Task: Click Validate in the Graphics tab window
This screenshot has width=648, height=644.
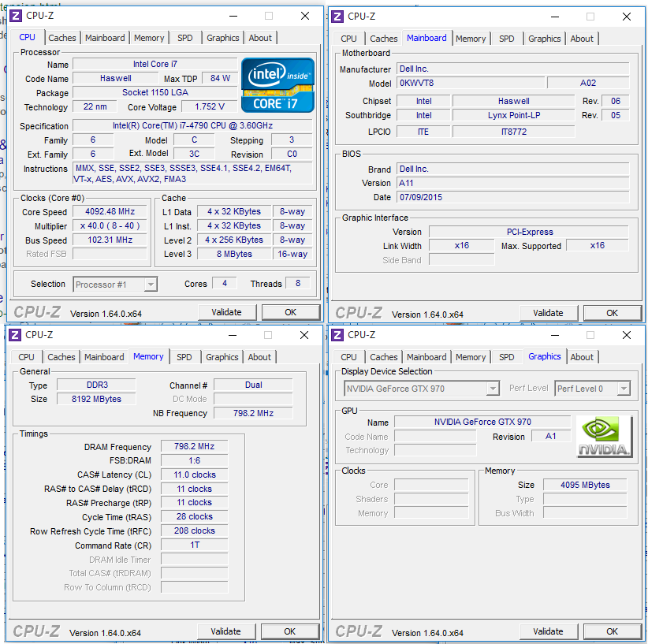Action: 549,631
